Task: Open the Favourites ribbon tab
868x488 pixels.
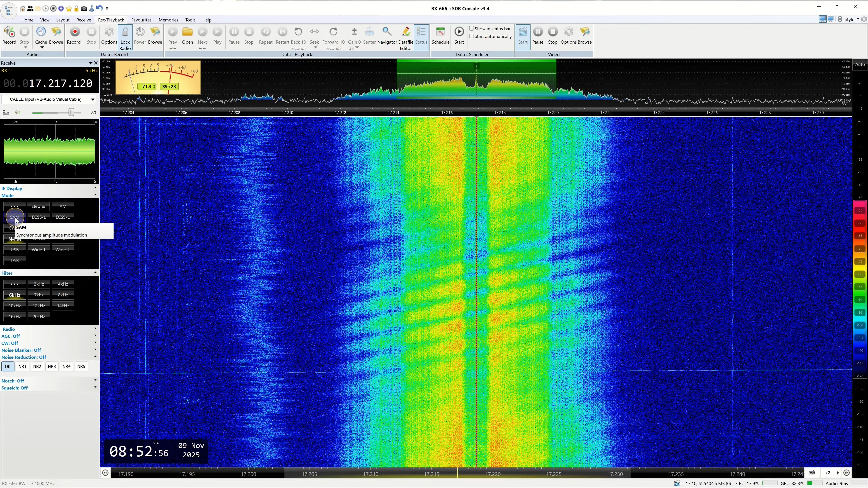Action: click(141, 20)
